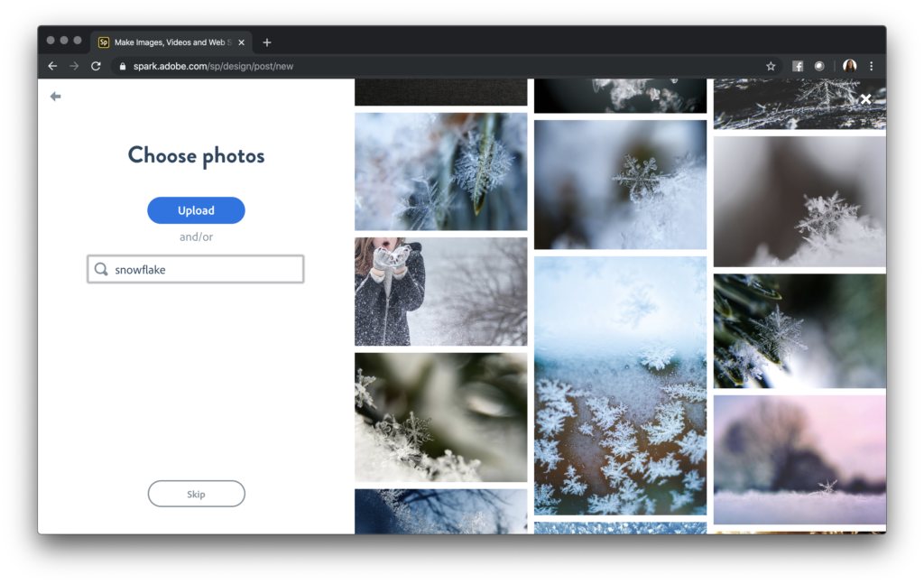The image size is (924, 584).
Task: Close the Adobe Spark browser tab
Action: (x=241, y=42)
